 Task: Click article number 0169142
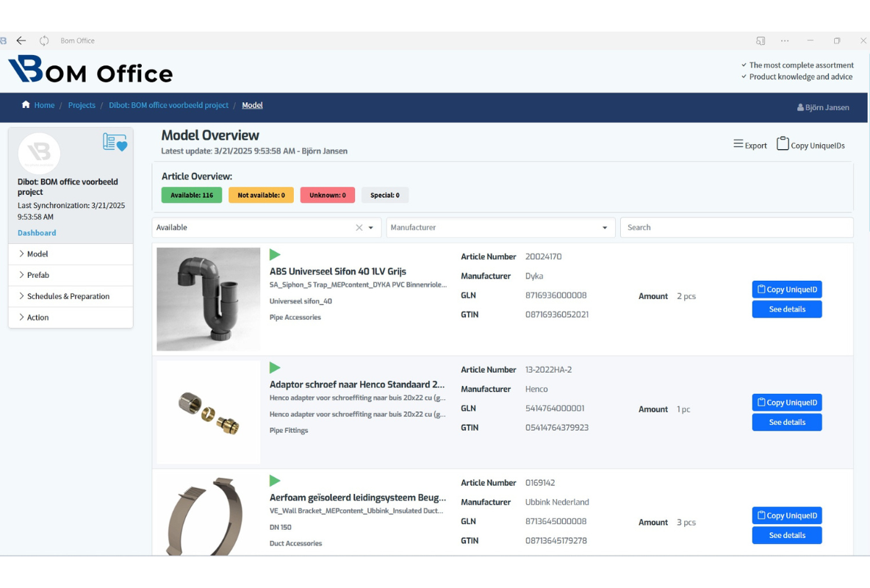(x=540, y=483)
